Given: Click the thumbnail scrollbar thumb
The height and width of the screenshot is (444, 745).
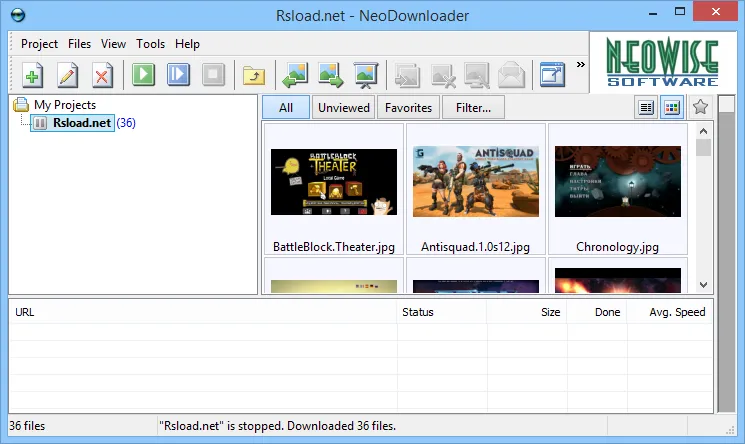Looking at the screenshot, I should tap(704, 147).
